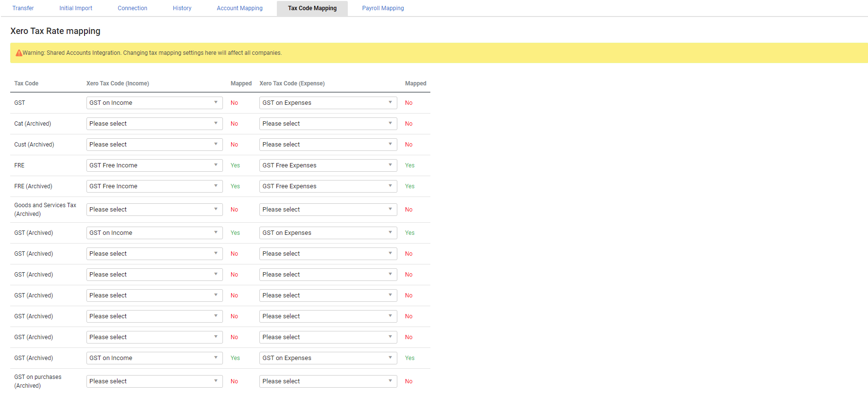Click the Cat (Archived) tax code label
Screen dimensions: 868x394
click(x=33, y=124)
